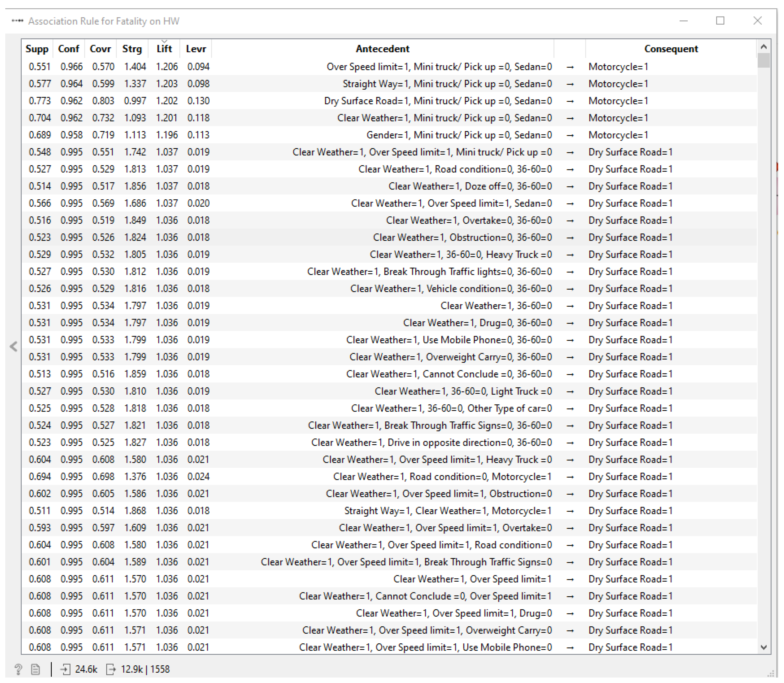Click the help question mark icon
The image size is (784, 683).
point(18,669)
